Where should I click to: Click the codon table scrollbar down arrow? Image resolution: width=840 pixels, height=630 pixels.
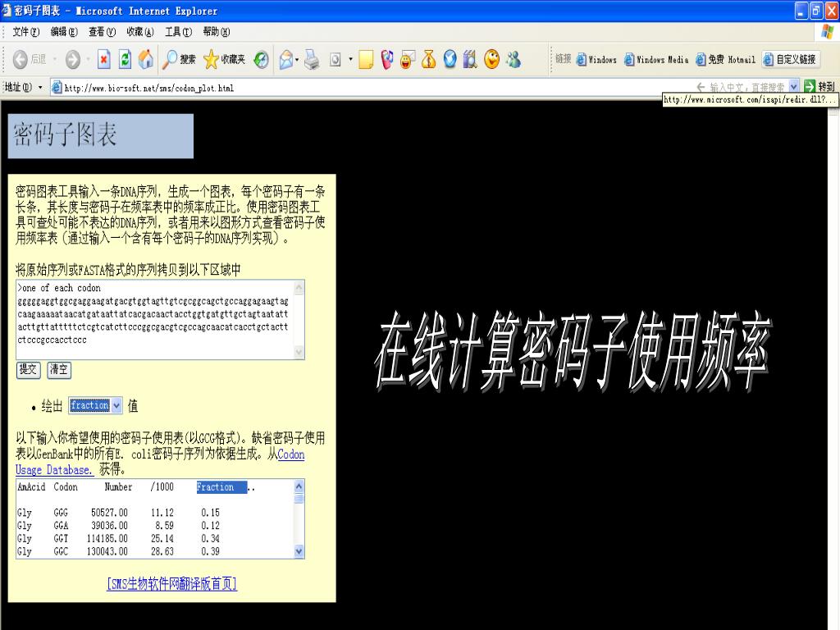click(x=299, y=551)
